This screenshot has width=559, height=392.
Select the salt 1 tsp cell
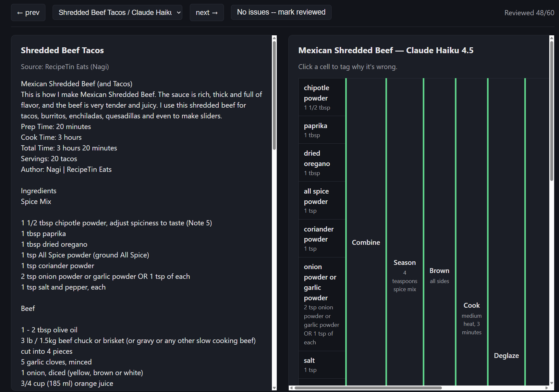[x=322, y=365]
